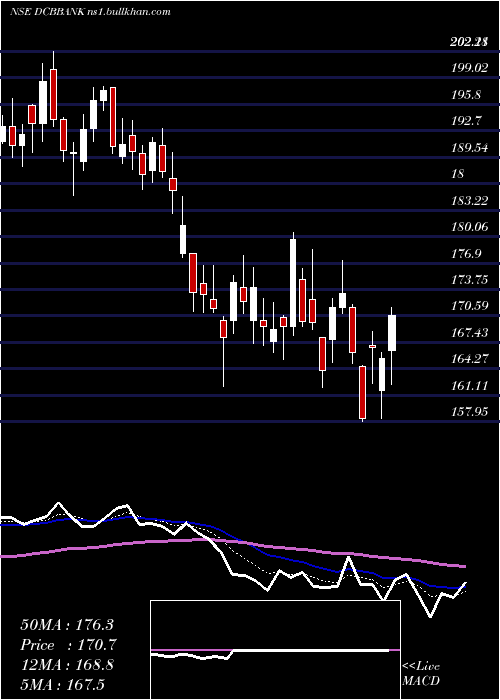Click the 50MA : 176.3 reading
500x700 pixels.
tap(67, 625)
